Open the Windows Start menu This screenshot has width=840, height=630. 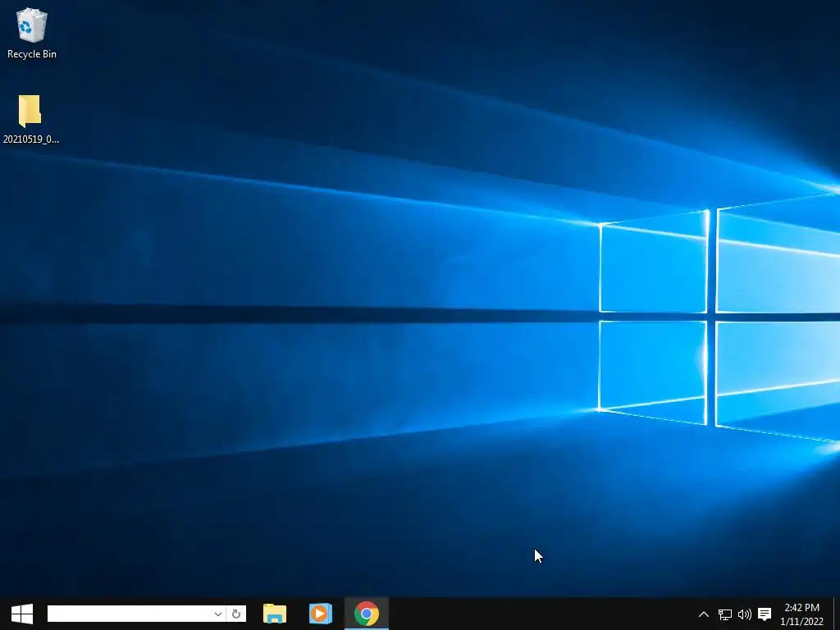click(22, 614)
